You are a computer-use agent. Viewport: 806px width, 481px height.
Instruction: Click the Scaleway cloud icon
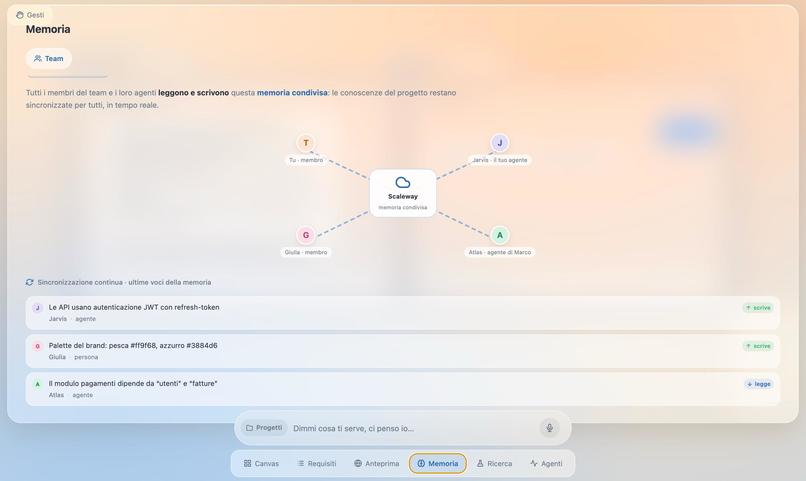(403, 182)
